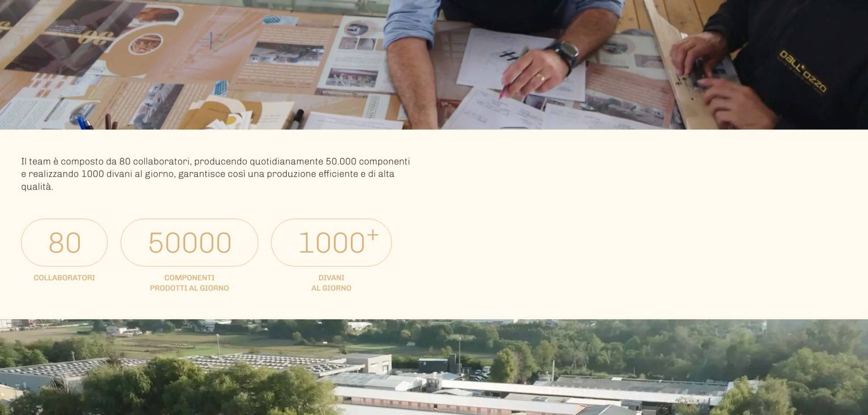Image resolution: width=868 pixels, height=415 pixels.
Task: Select the DIVANI AL GIORNO label
Action: (331, 283)
